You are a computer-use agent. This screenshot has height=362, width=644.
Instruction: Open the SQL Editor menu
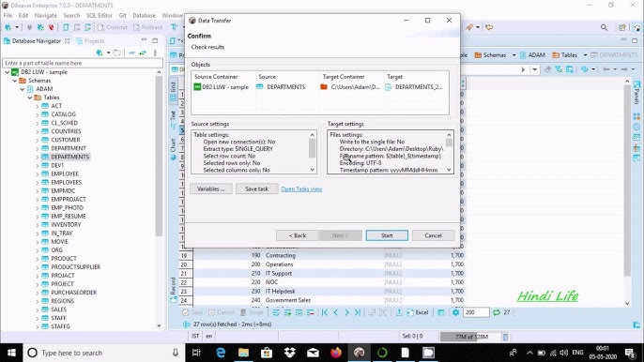(x=99, y=15)
